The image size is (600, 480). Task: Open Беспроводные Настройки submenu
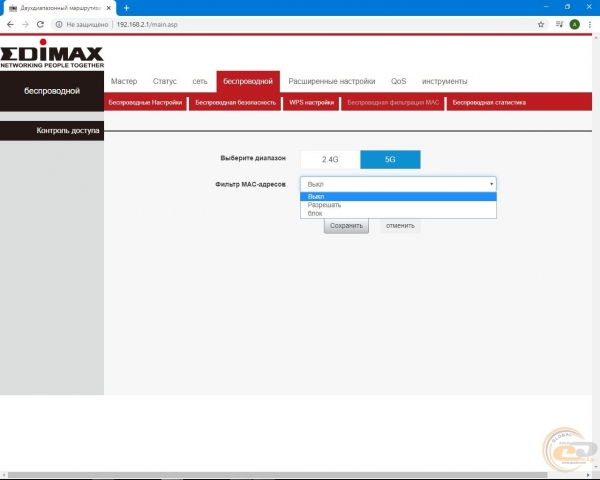(x=145, y=102)
